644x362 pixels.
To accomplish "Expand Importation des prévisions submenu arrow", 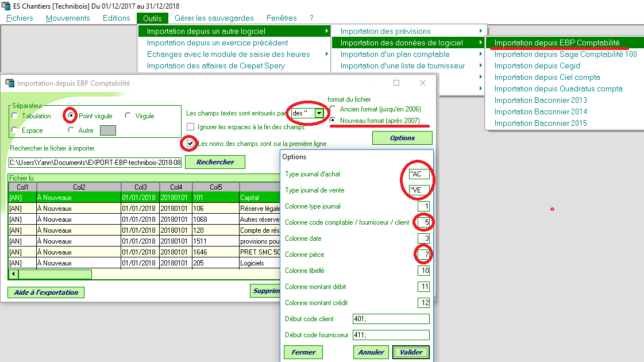I will click(480, 31).
